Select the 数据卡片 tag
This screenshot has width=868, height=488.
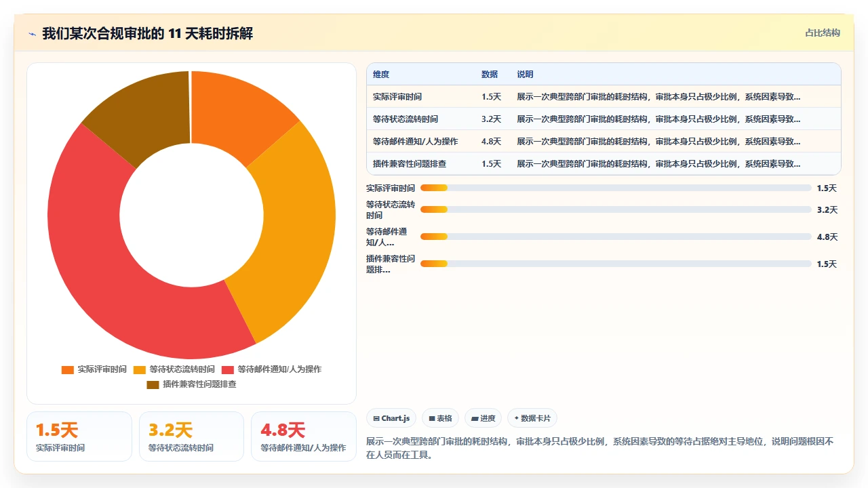point(532,418)
